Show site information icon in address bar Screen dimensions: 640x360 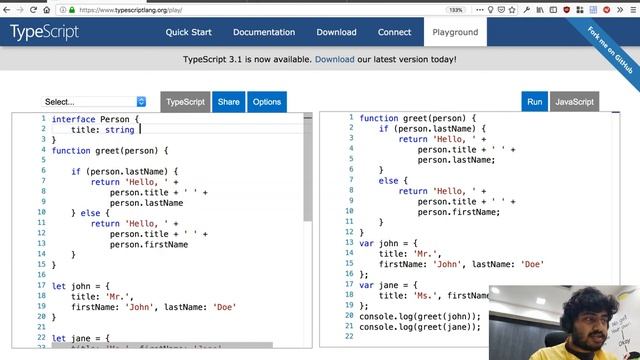[62, 10]
